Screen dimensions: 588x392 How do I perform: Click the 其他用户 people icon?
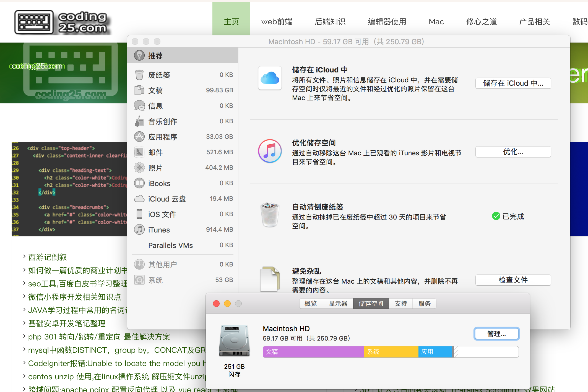click(x=139, y=264)
